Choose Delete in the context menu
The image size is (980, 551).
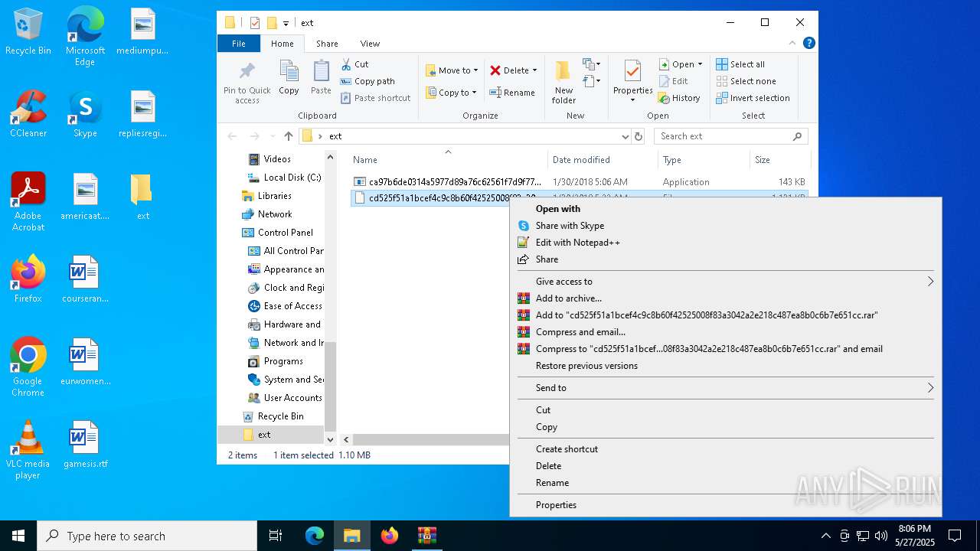point(725,466)
